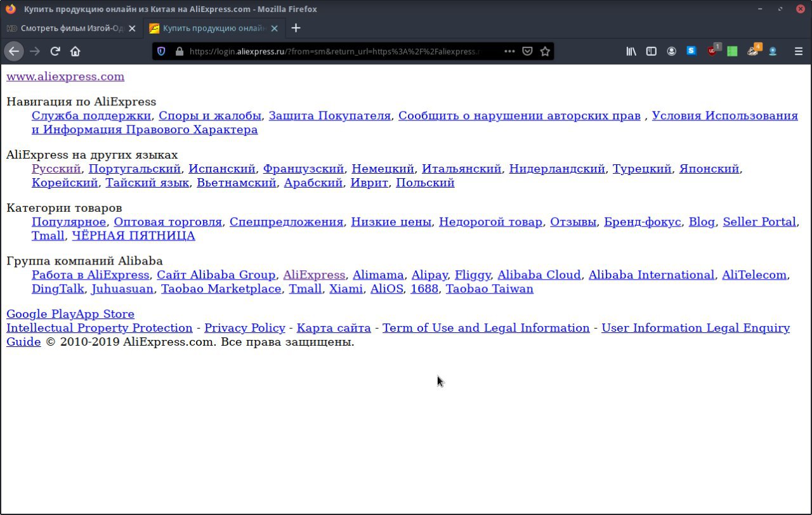Select Итальянский language link
Image resolution: width=812 pixels, height=515 pixels.
pyautogui.click(x=462, y=169)
